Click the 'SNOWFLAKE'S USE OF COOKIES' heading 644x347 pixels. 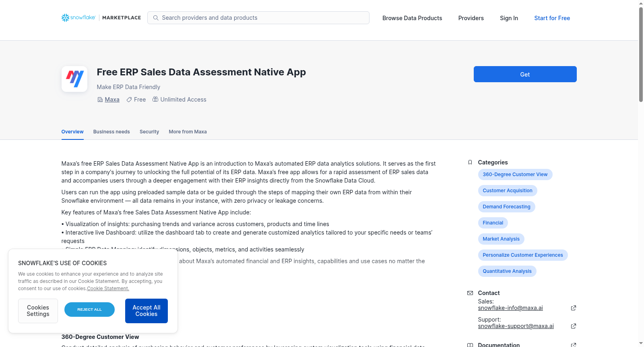pyautogui.click(x=62, y=263)
